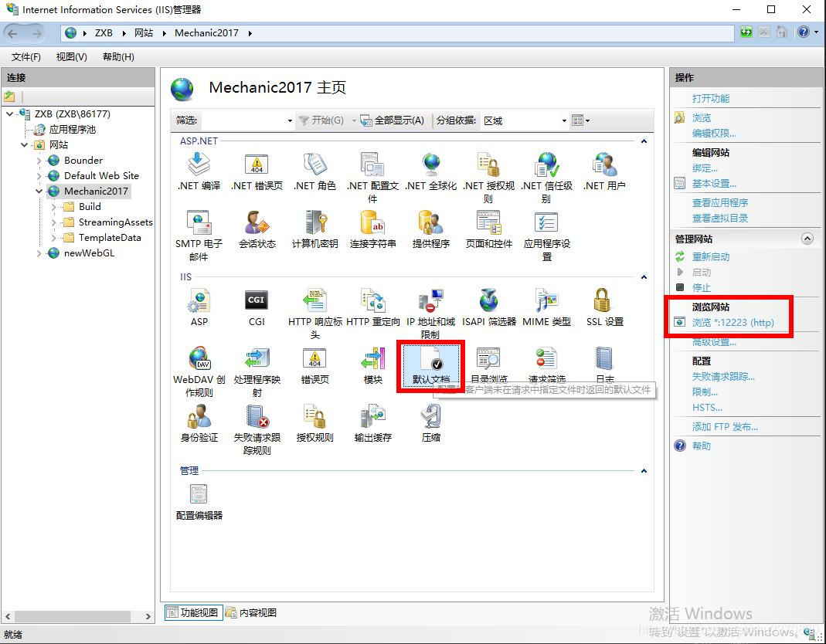The height and width of the screenshot is (644, 826).
Task: Open the 身份验证 feature
Action: pos(199,423)
